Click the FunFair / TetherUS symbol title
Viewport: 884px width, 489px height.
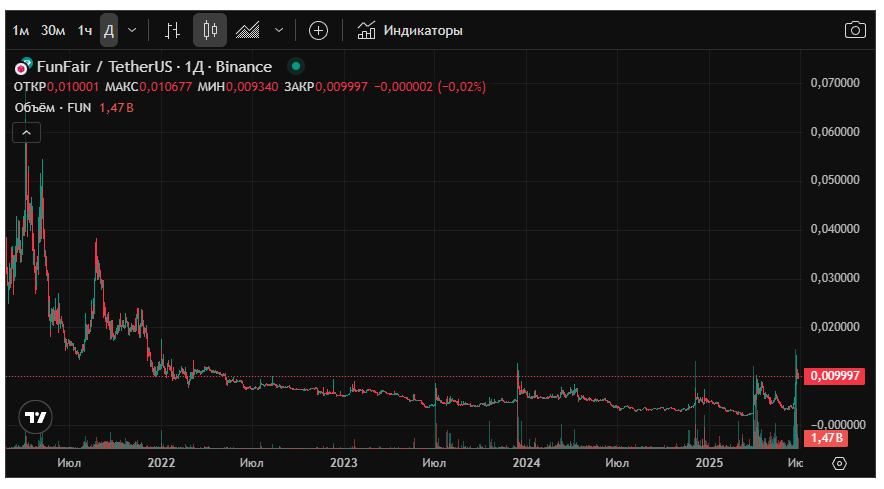154,67
